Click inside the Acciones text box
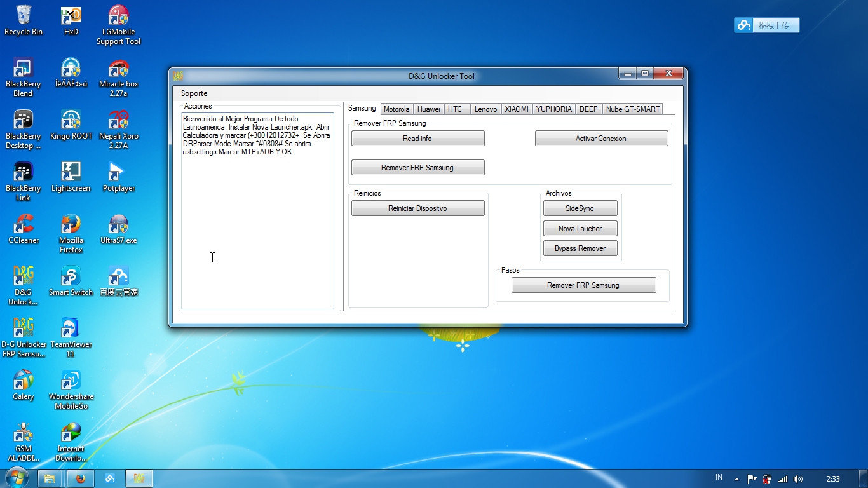This screenshot has height=488, width=868. (257, 211)
